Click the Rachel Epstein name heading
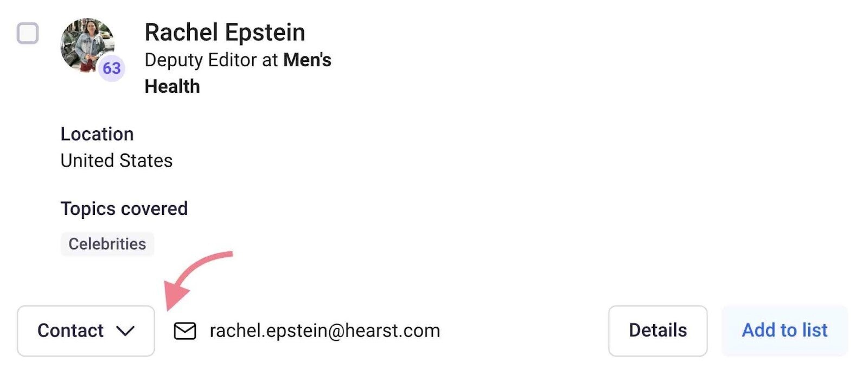This screenshot has width=868, height=374. (x=225, y=33)
